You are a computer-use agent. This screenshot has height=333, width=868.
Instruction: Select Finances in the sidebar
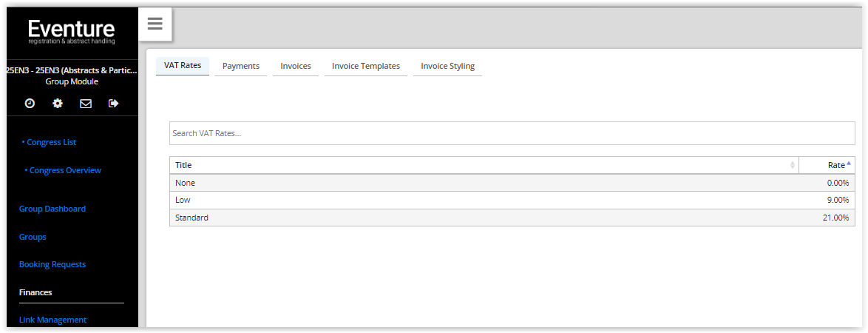[35, 292]
